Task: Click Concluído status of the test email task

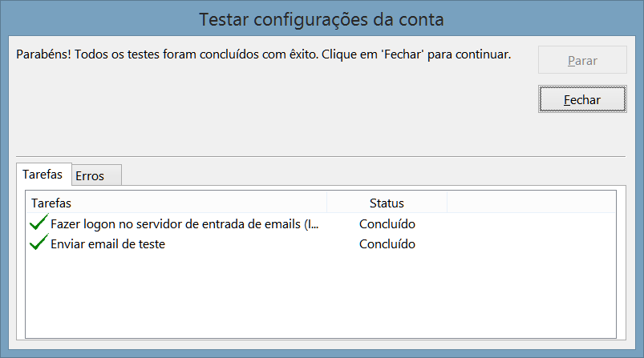Action: pos(387,244)
